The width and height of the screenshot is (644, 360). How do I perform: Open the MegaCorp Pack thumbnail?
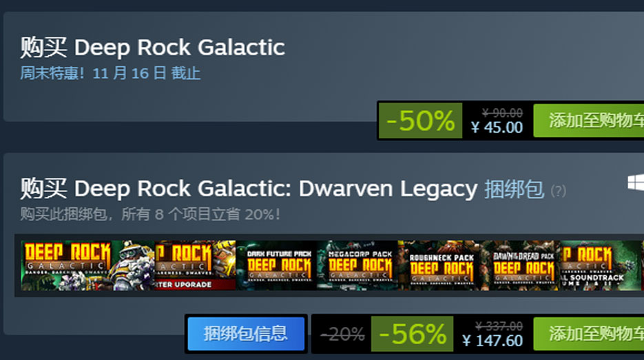[357, 266]
